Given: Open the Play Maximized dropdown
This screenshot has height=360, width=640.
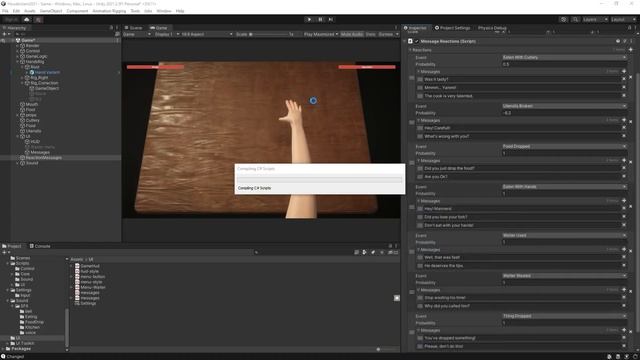Looking at the screenshot, I should [x=321, y=34].
